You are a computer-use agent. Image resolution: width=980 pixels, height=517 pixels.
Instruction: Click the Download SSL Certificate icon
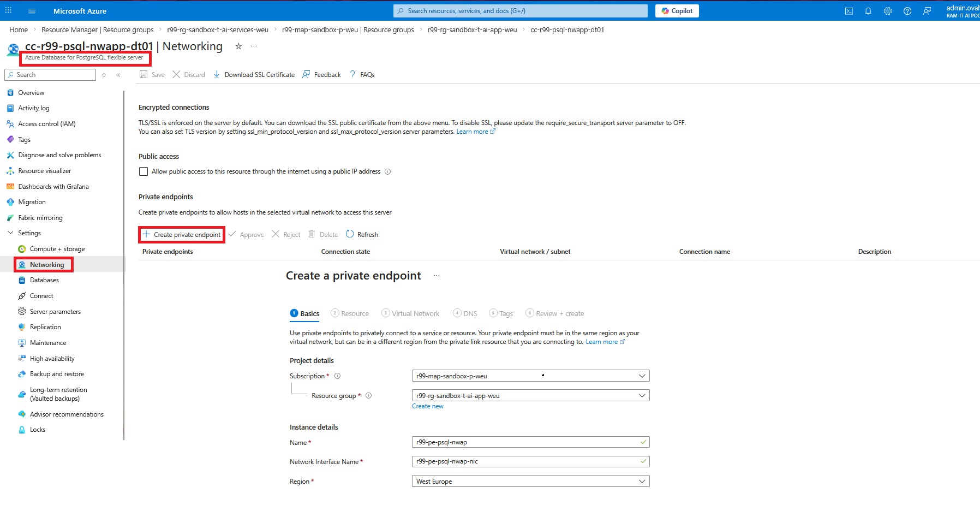click(217, 74)
